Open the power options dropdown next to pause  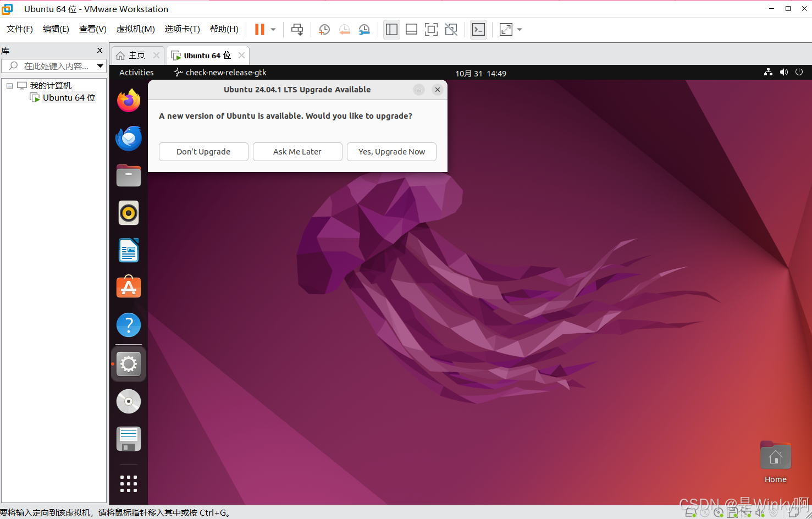tap(273, 30)
